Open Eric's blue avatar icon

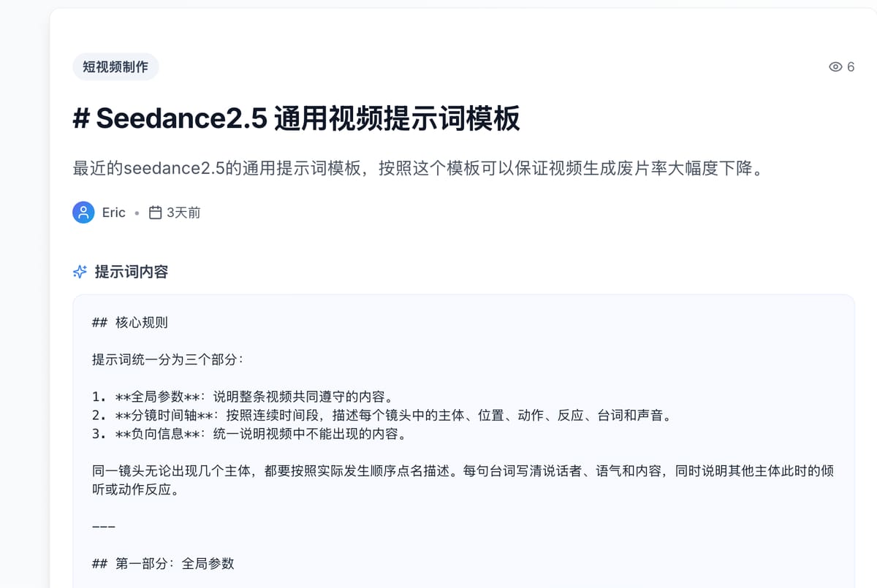[83, 213]
